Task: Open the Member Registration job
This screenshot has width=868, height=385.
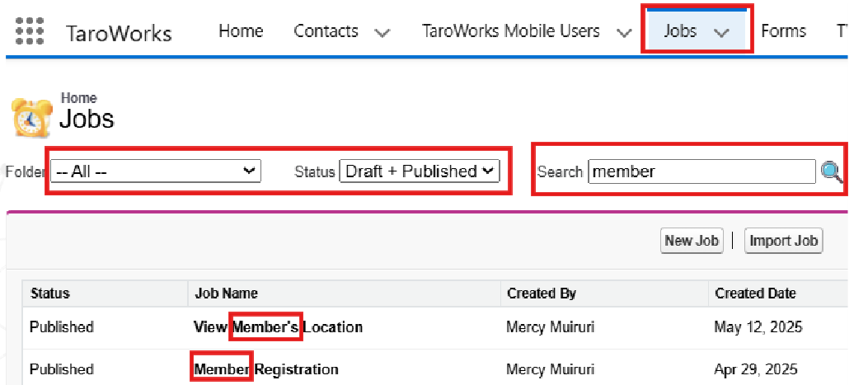Action: tap(266, 369)
